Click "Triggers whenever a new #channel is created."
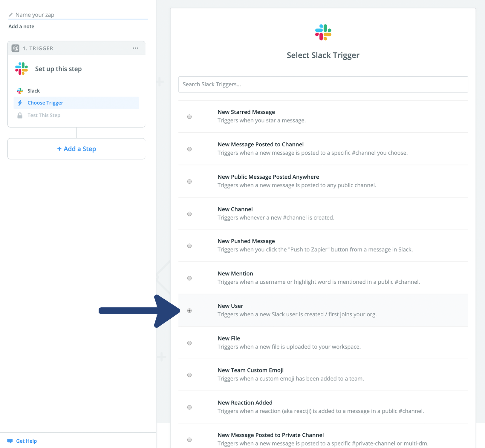The width and height of the screenshot is (485, 448). point(276,218)
